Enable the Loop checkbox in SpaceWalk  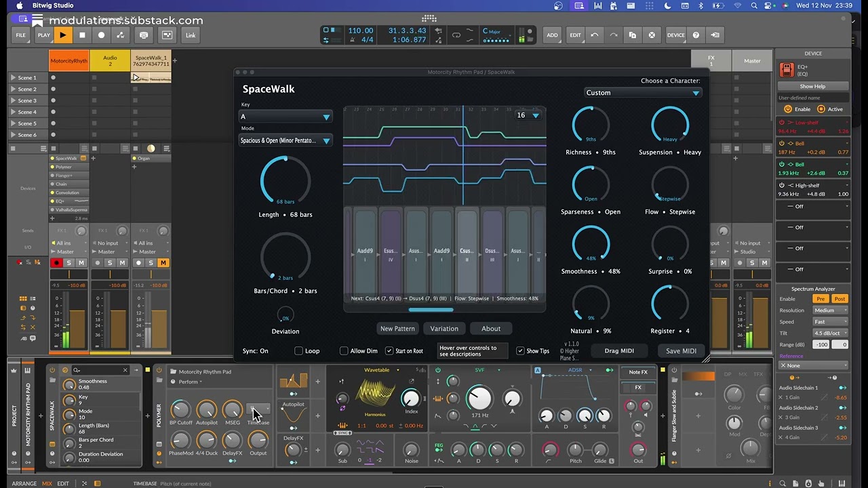pos(298,350)
